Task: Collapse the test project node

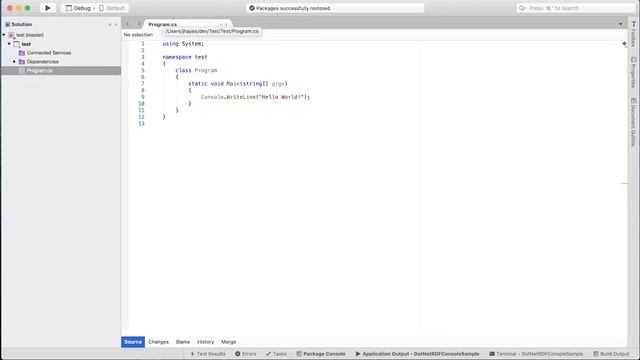Action: 9,44
